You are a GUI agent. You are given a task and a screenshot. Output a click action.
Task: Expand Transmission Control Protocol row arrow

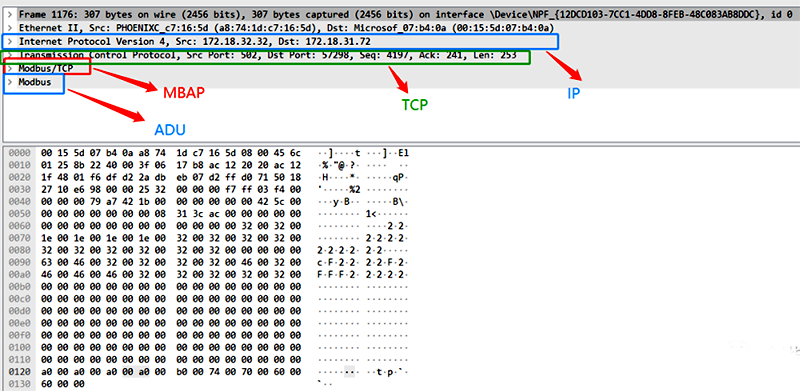pos(10,55)
